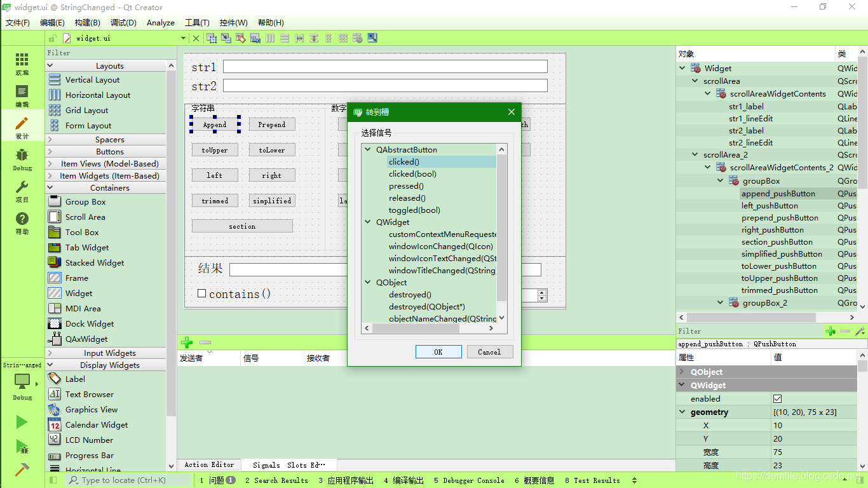
Task: Apply vertical splitter layout from toolbar
Action: coord(314,38)
